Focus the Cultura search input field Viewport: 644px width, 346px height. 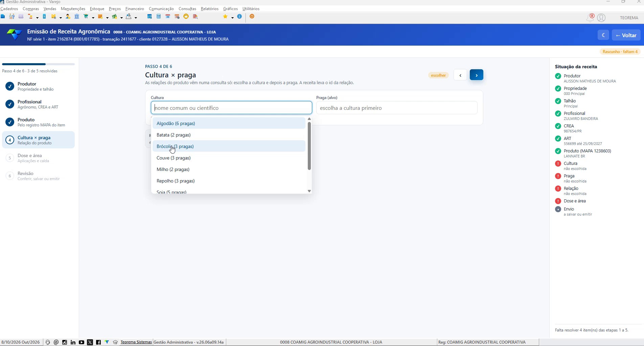pyautogui.click(x=231, y=108)
